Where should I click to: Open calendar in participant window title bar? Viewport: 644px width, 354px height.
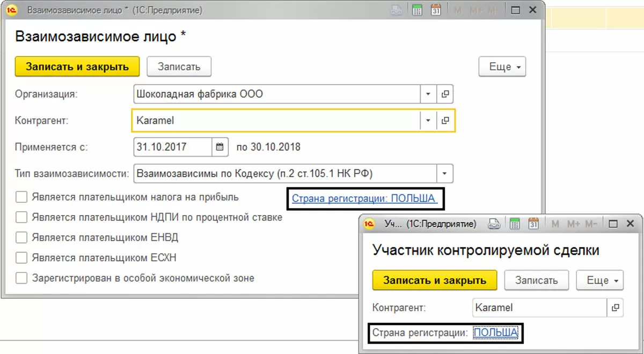point(533,224)
